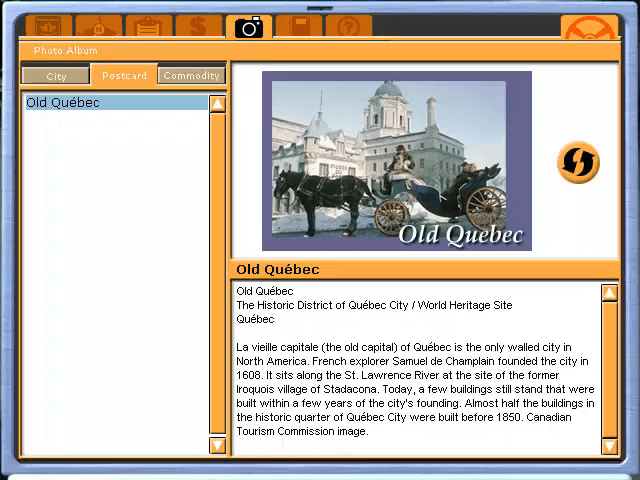Open the compass navigation tab
The width and height of the screenshot is (640, 480).
tap(99, 27)
